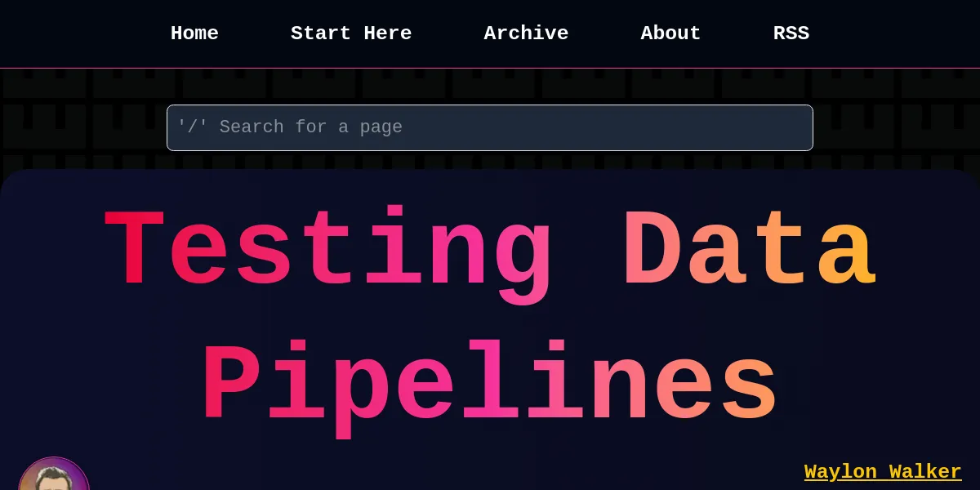The width and height of the screenshot is (980, 490).
Task: Click the blank nav bar area left of Home
Action: click(x=82, y=33)
